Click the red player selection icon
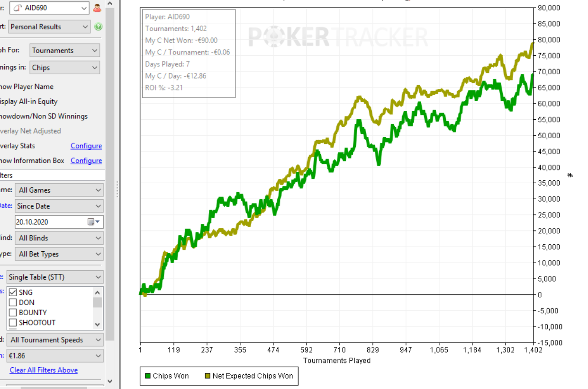Screen dimensions: 588x389 tap(97, 8)
